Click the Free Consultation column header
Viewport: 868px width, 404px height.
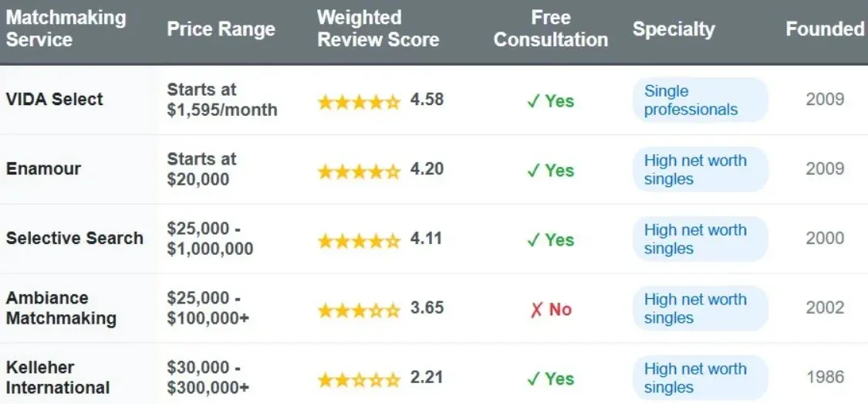point(550,29)
